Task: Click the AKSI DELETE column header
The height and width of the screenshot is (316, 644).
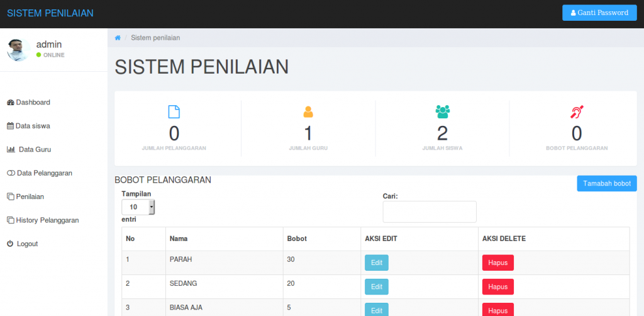Action: pyautogui.click(x=553, y=239)
